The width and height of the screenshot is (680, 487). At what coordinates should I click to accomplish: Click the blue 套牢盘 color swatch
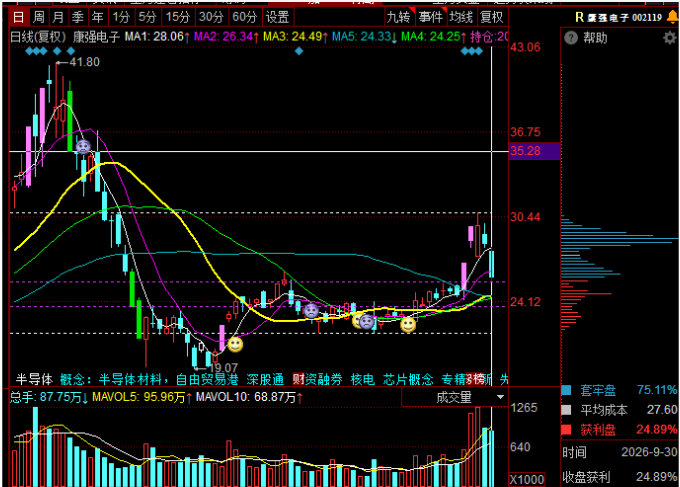(x=566, y=390)
